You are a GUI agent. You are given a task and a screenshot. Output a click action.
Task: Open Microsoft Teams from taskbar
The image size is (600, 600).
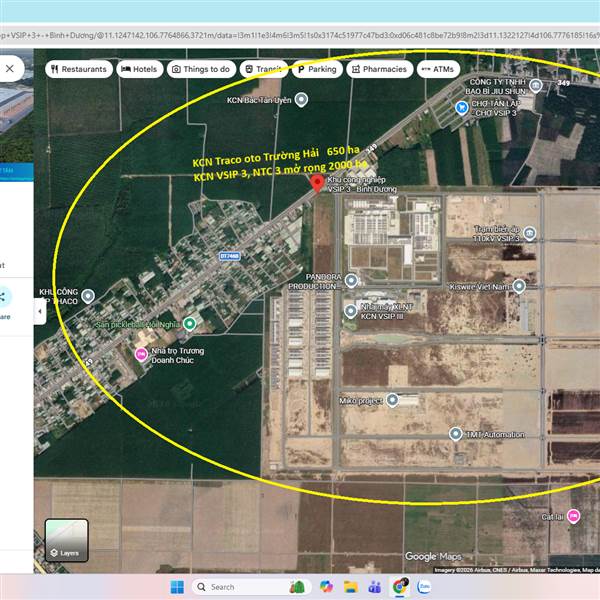375,587
